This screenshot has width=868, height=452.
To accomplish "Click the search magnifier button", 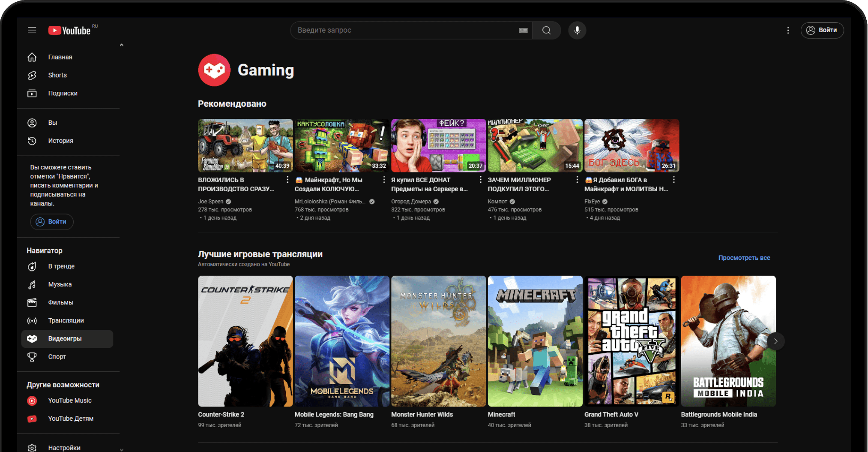I will point(546,30).
